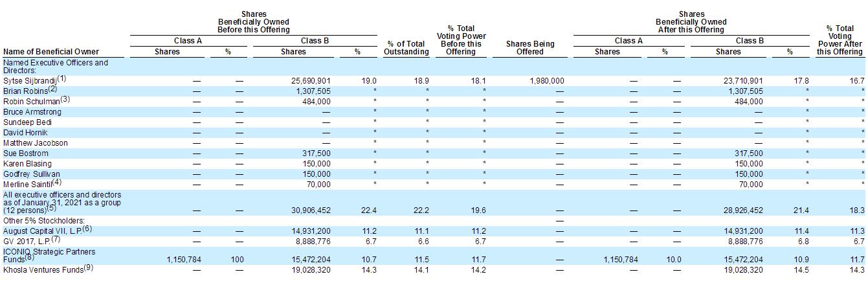This screenshot has width=868, height=283.
Task: Select the % of Total Outstanding header
Action: click(x=406, y=48)
